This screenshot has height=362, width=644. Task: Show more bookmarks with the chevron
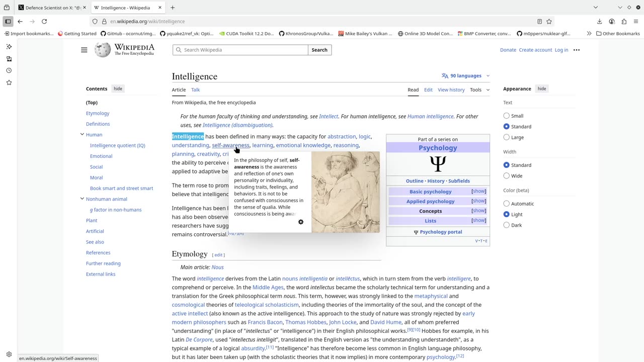coord(589,34)
